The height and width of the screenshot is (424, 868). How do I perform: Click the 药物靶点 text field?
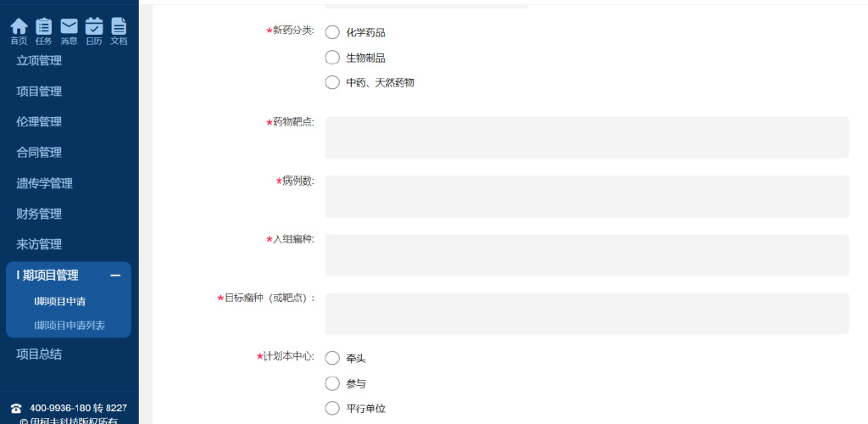tap(587, 137)
